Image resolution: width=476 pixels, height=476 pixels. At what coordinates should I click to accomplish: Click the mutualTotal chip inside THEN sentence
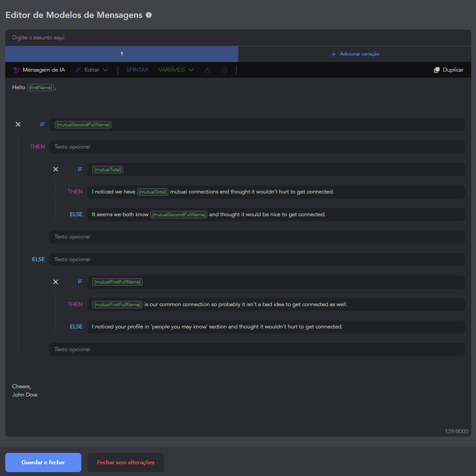coord(153,192)
